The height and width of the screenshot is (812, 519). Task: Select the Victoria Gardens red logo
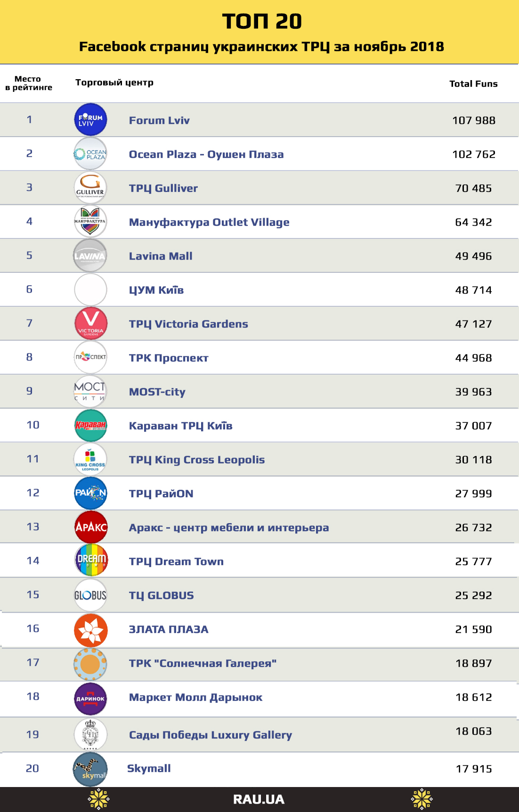coord(90,323)
